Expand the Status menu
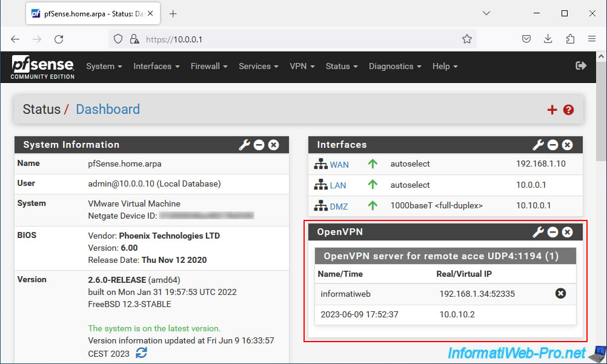Screen dimensions: 607x364 pyautogui.click(x=342, y=66)
